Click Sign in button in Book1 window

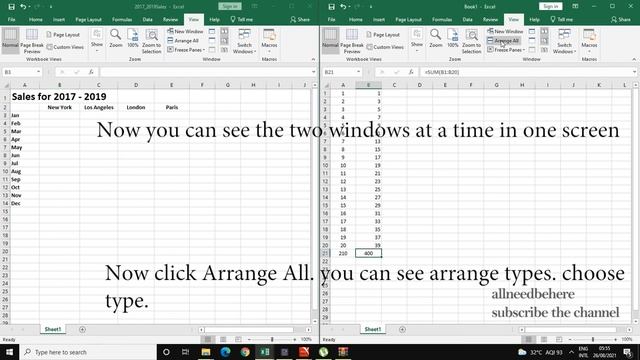[550, 6]
